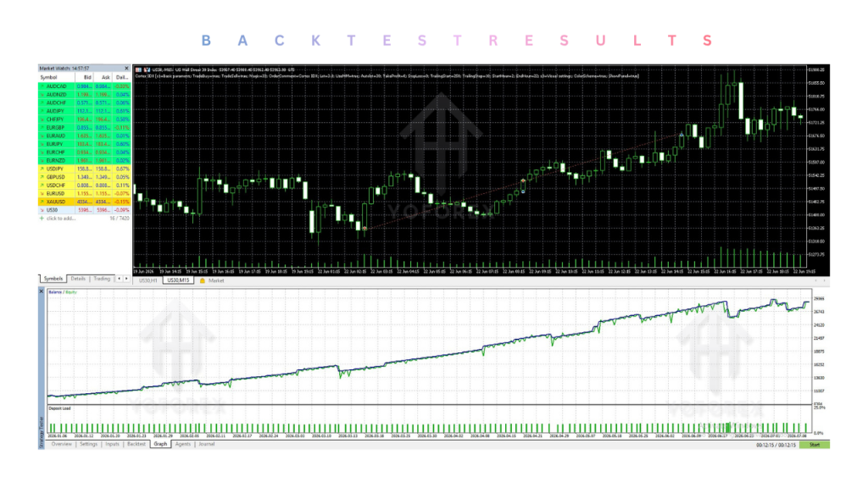This screenshot has width=868, height=488.
Task: Sort by the Symbol column header
Action: (x=56, y=77)
